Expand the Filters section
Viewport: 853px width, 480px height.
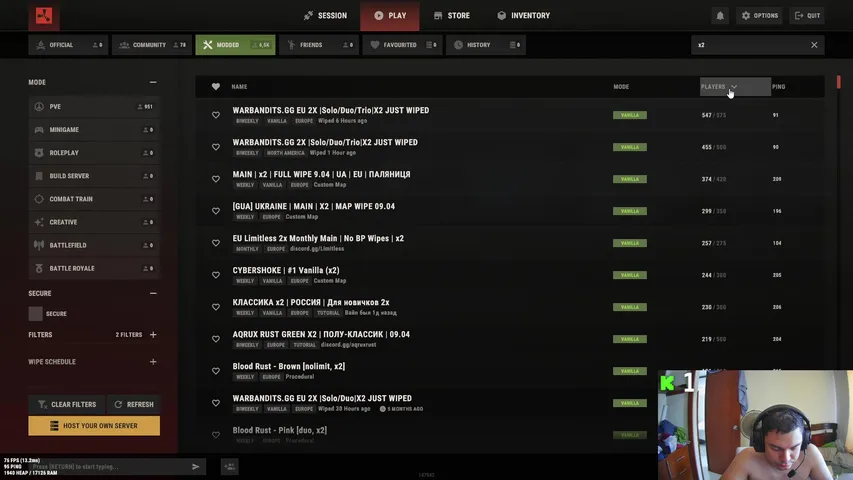(153, 335)
